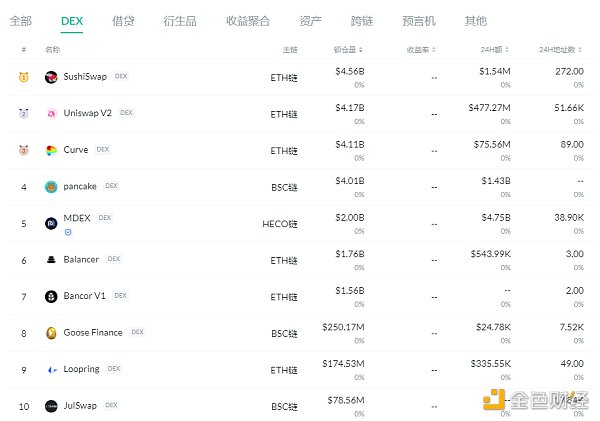Click the pancake logo icon

pyautogui.click(x=51, y=186)
